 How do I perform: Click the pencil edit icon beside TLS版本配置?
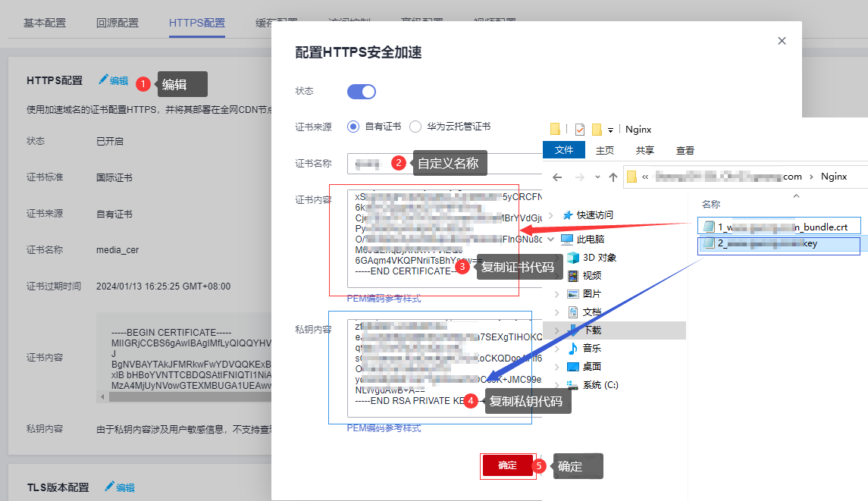tap(109, 487)
